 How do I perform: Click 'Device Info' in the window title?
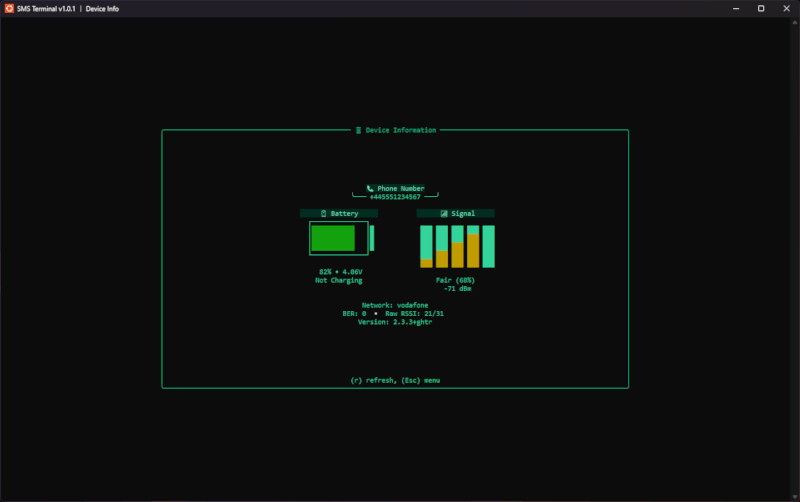coord(102,9)
